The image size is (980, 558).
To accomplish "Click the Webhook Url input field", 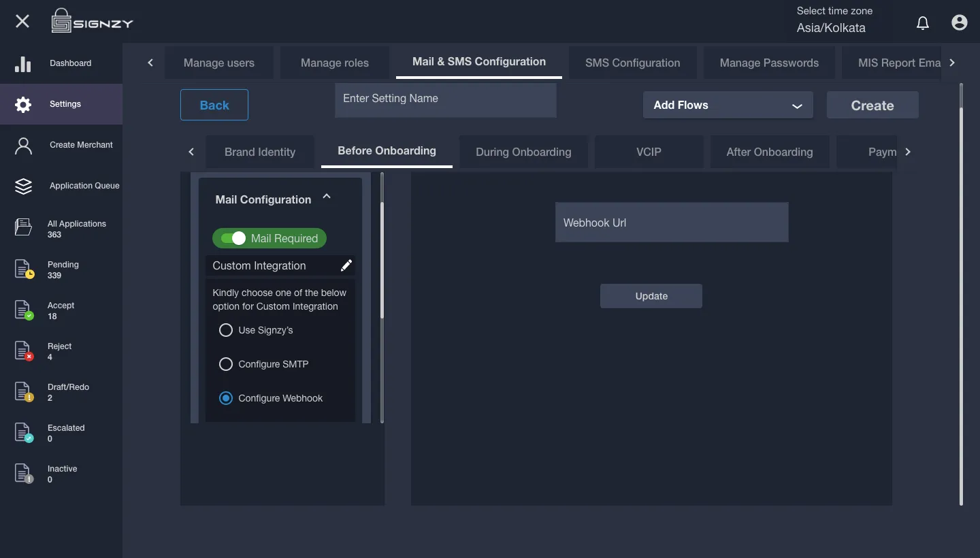I will (x=672, y=222).
